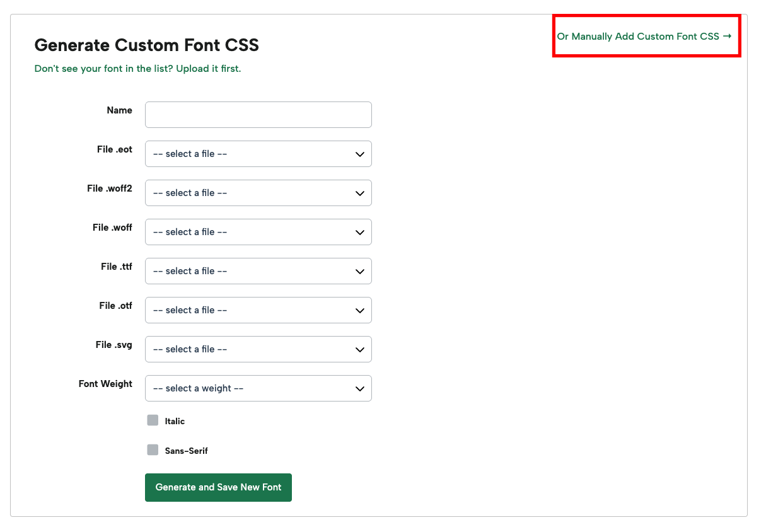Click the Generate Custom Font CSS heading
The width and height of the screenshot is (766, 532).
[146, 45]
